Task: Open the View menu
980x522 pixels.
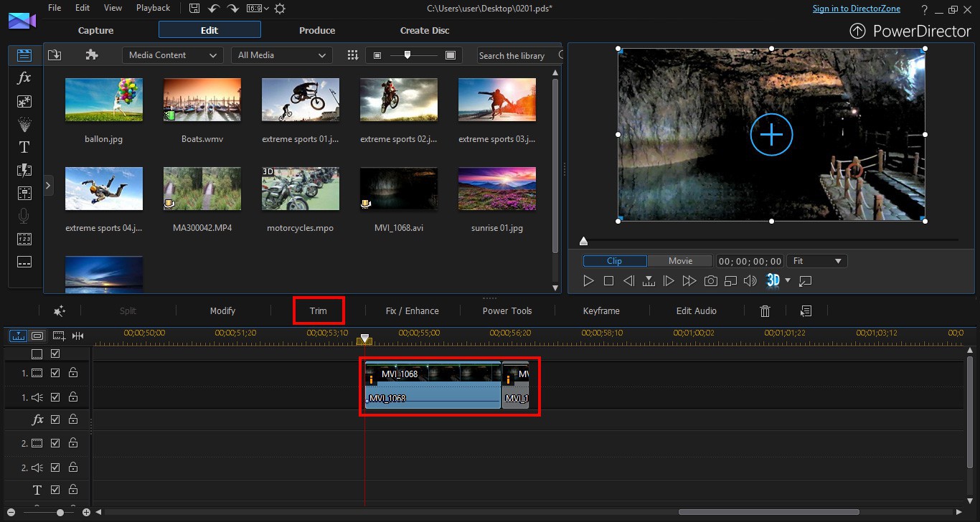Action: [113, 8]
